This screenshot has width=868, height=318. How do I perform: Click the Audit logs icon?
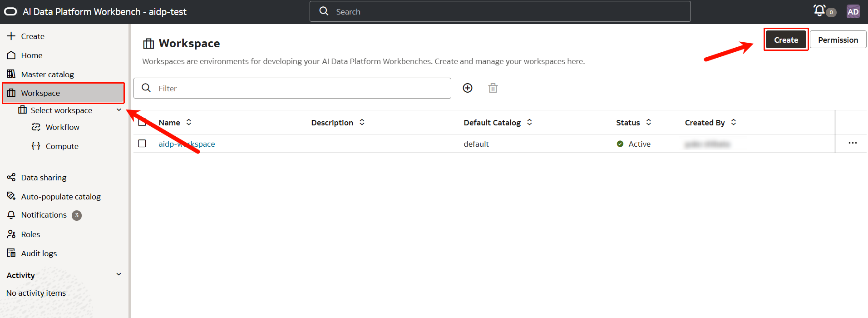coord(11,253)
